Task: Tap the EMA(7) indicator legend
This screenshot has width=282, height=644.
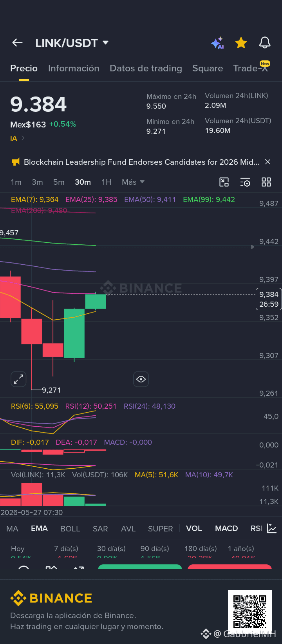Action: click(34, 200)
